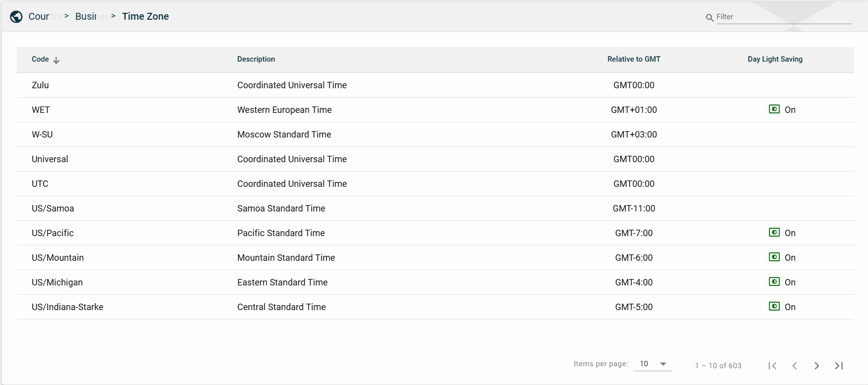The height and width of the screenshot is (385, 868).
Task: Open the Items per page dropdown
Action: pyautogui.click(x=653, y=364)
